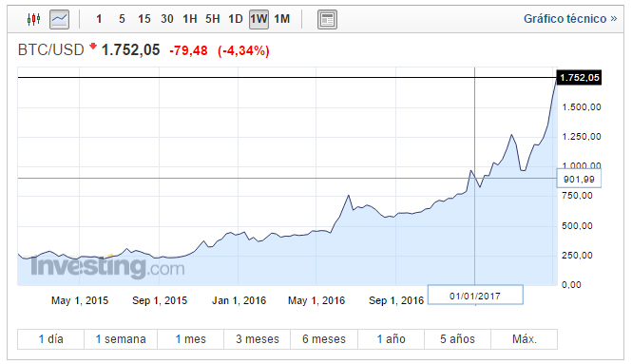This screenshot has height=364, width=632.
Task: Choose the 5H interval
Action: pos(213,19)
